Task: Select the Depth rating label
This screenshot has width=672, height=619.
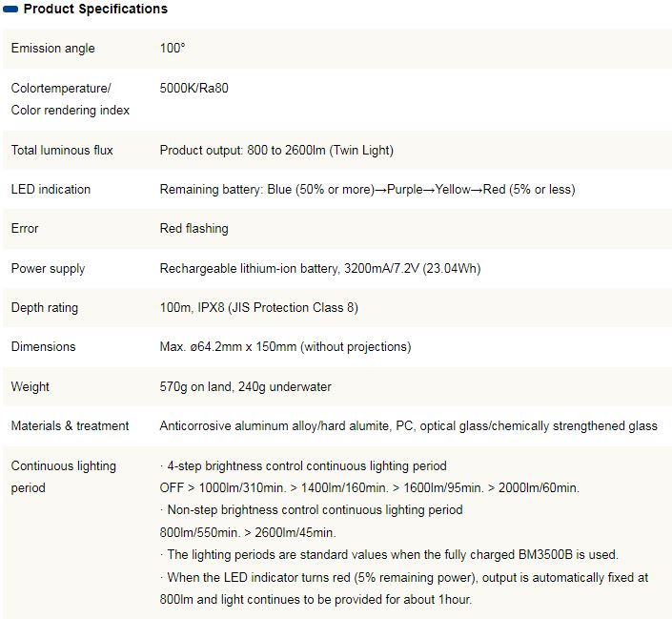Action: point(45,308)
